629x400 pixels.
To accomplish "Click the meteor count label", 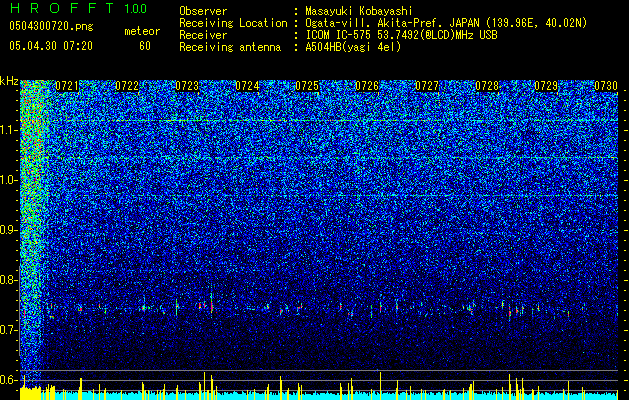I will pos(142,31).
